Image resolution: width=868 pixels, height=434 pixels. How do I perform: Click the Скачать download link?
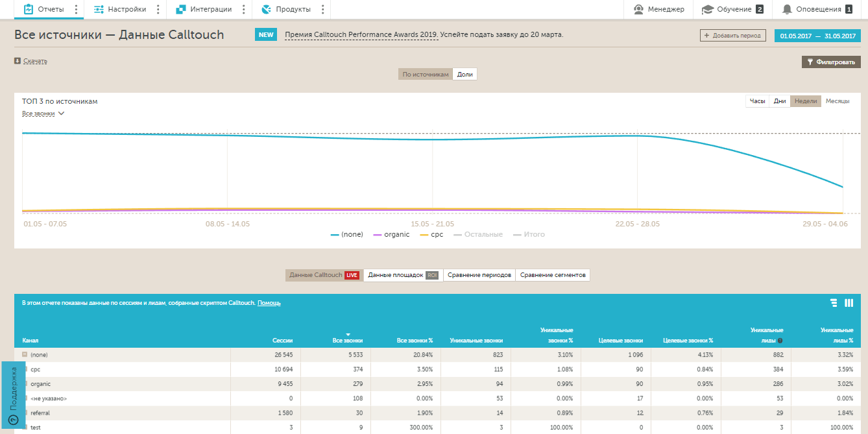pos(35,61)
